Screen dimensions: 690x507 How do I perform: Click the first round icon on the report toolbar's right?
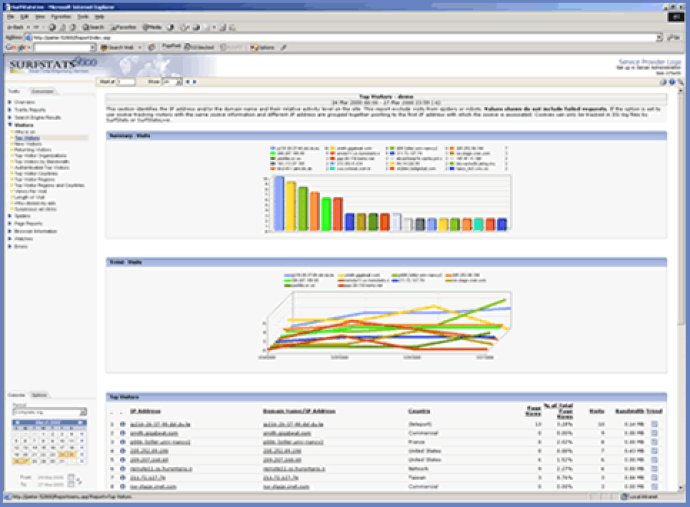pyautogui.click(x=663, y=82)
